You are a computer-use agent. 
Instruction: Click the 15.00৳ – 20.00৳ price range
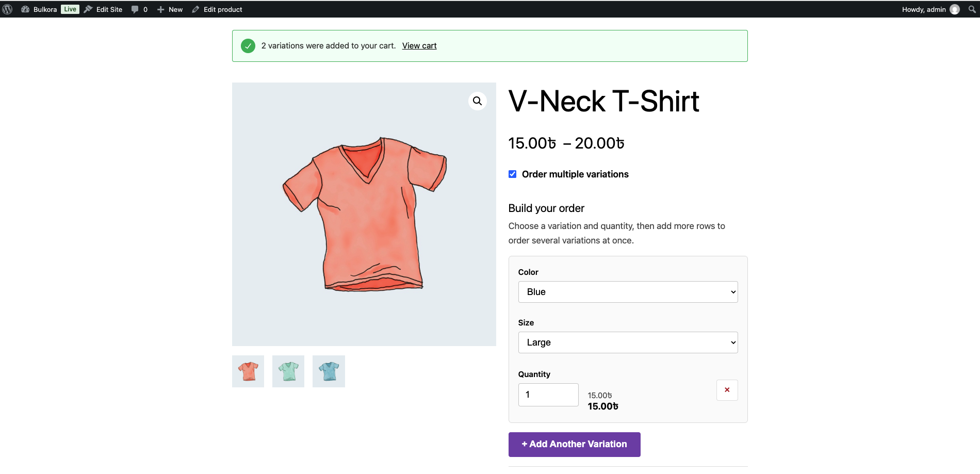(566, 143)
